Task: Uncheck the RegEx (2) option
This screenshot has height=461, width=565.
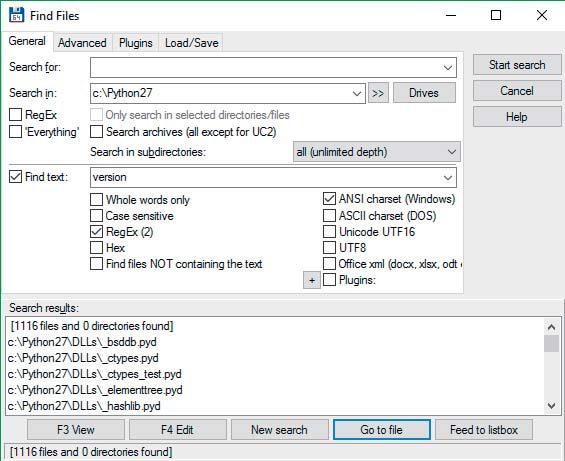Action: (96, 231)
